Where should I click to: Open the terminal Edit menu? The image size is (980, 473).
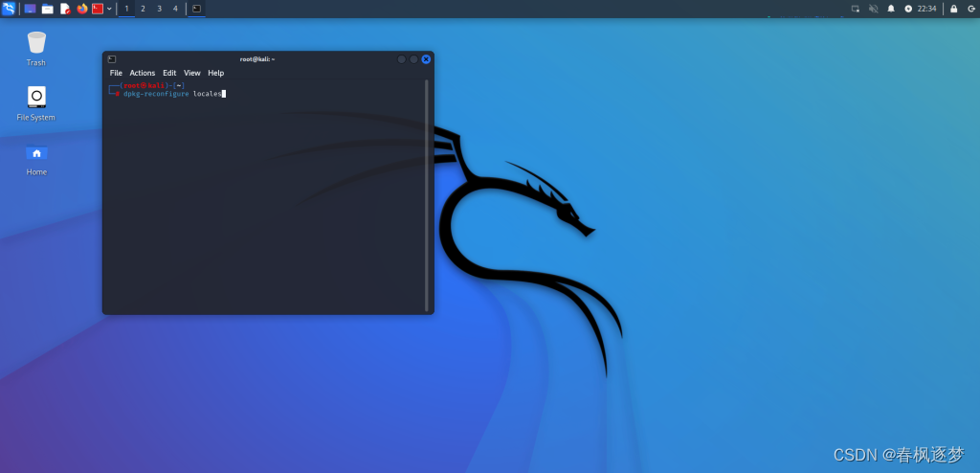pos(169,73)
